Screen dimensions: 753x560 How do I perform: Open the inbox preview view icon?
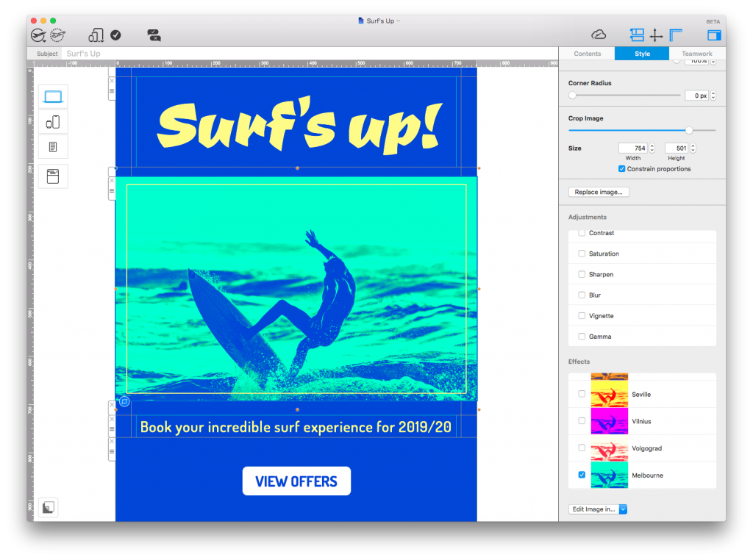53,176
